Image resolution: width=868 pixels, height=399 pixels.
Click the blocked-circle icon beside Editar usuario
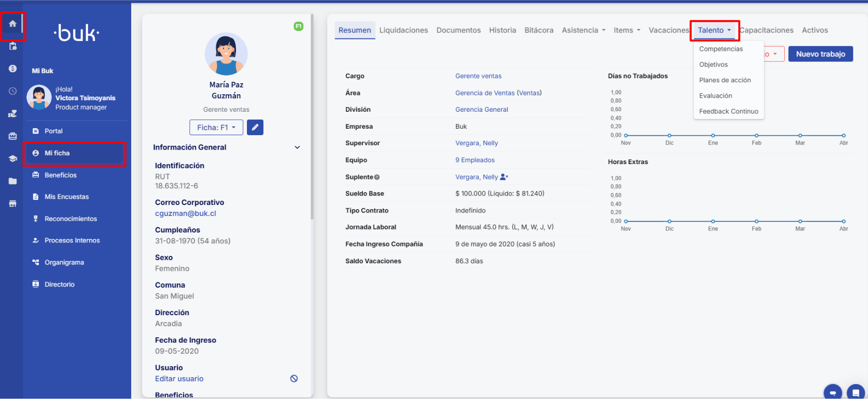tap(294, 379)
